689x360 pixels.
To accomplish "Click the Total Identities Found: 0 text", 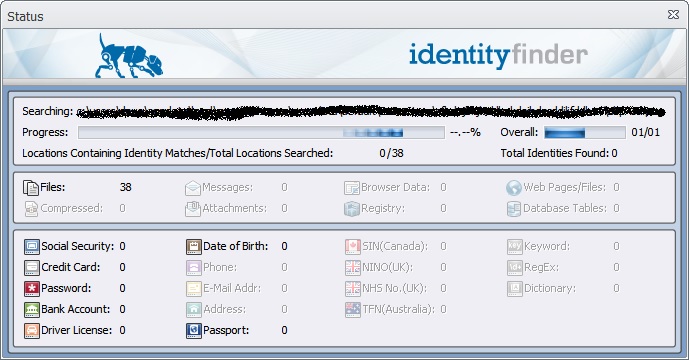I will [x=559, y=153].
